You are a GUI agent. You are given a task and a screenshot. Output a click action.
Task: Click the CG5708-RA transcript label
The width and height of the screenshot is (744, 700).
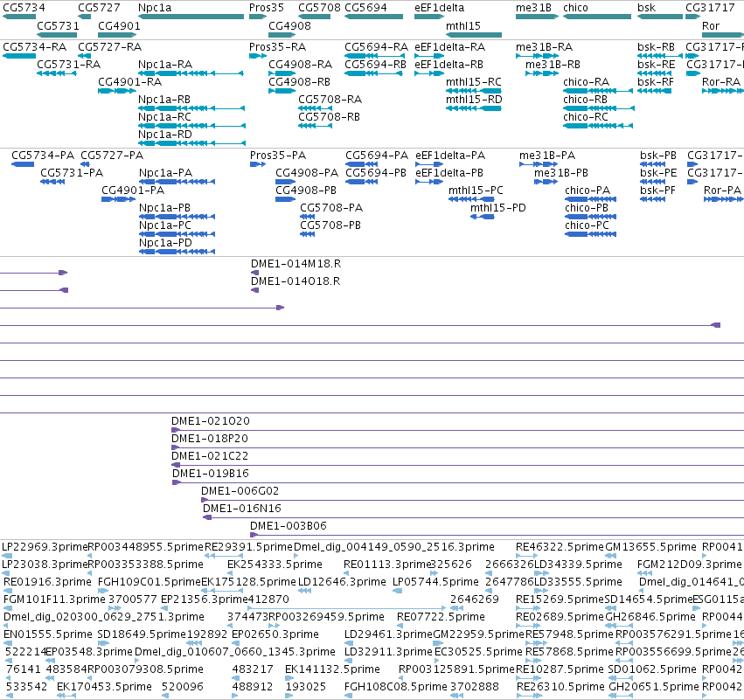(x=330, y=100)
